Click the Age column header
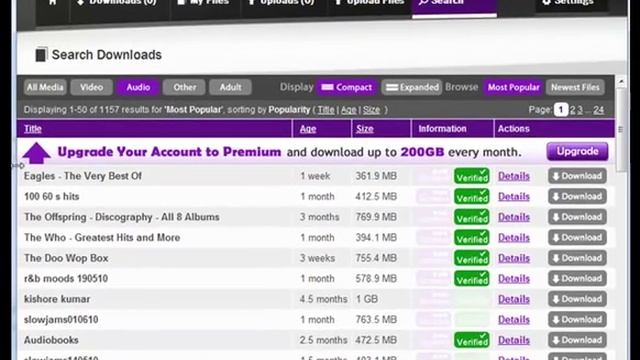Viewport: 640px width, 360px height. [308, 129]
